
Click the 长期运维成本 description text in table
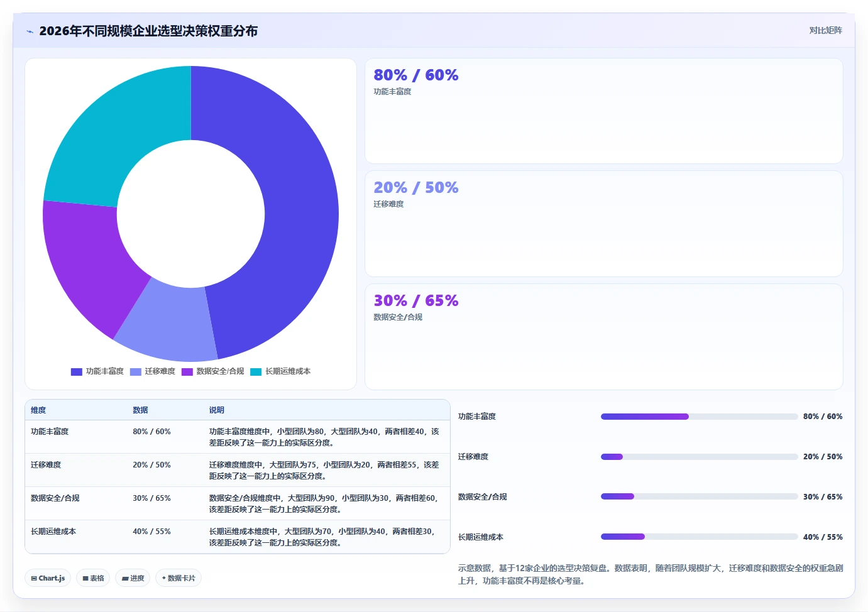click(322, 537)
